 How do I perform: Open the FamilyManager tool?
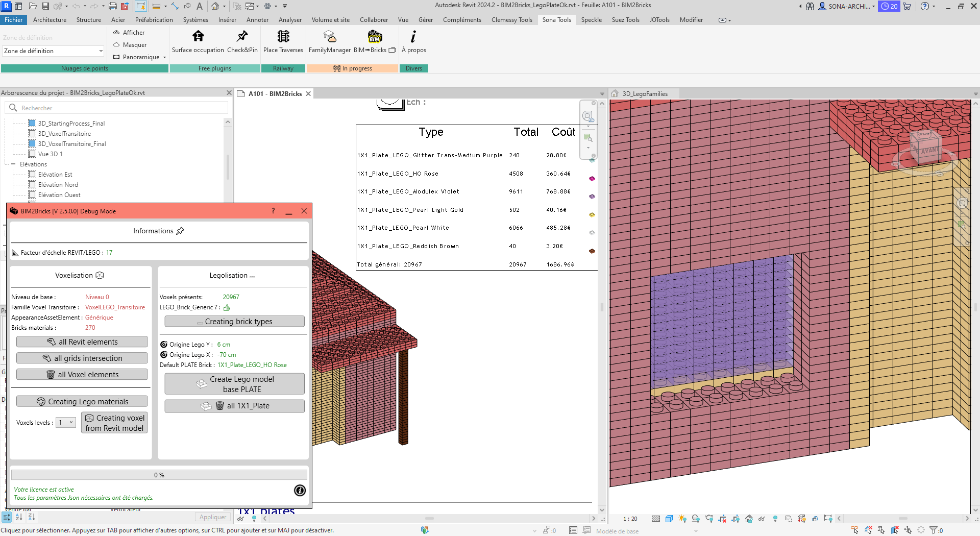(x=330, y=41)
